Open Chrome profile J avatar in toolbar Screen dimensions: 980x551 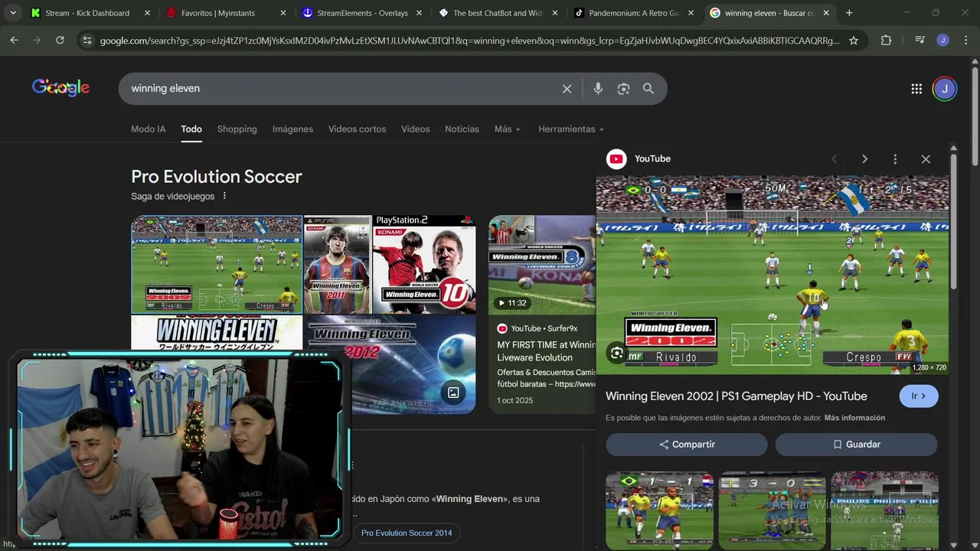tap(943, 41)
